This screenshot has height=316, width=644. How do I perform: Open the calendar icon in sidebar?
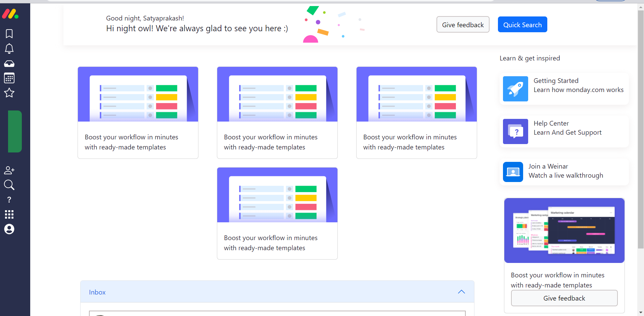click(9, 78)
